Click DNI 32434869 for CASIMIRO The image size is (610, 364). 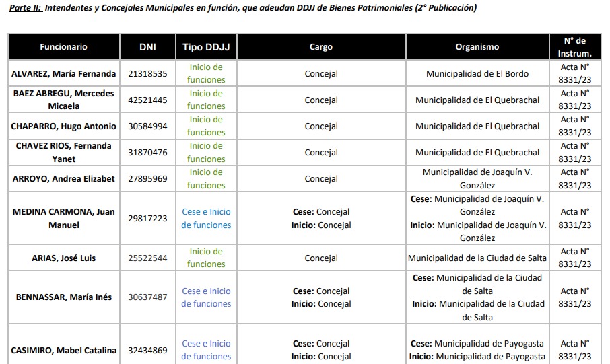(x=147, y=350)
